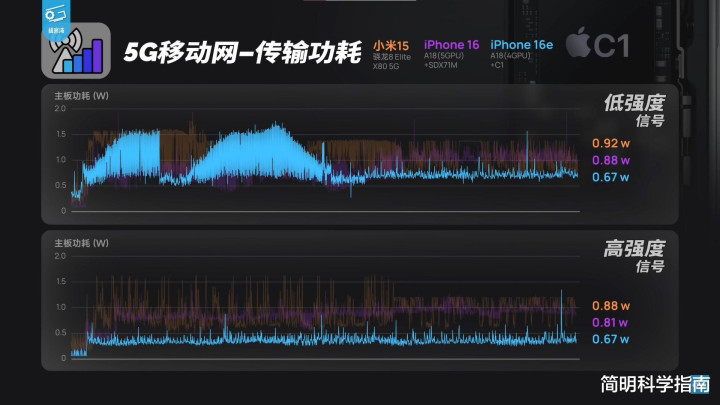
Task: Click the blue 0.67 w value in 低强度 chart
Action: click(x=611, y=177)
